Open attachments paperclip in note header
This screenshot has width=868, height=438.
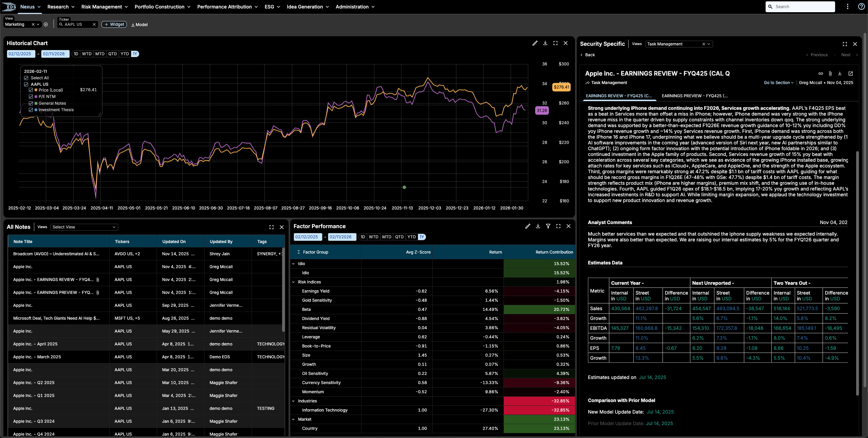830,74
